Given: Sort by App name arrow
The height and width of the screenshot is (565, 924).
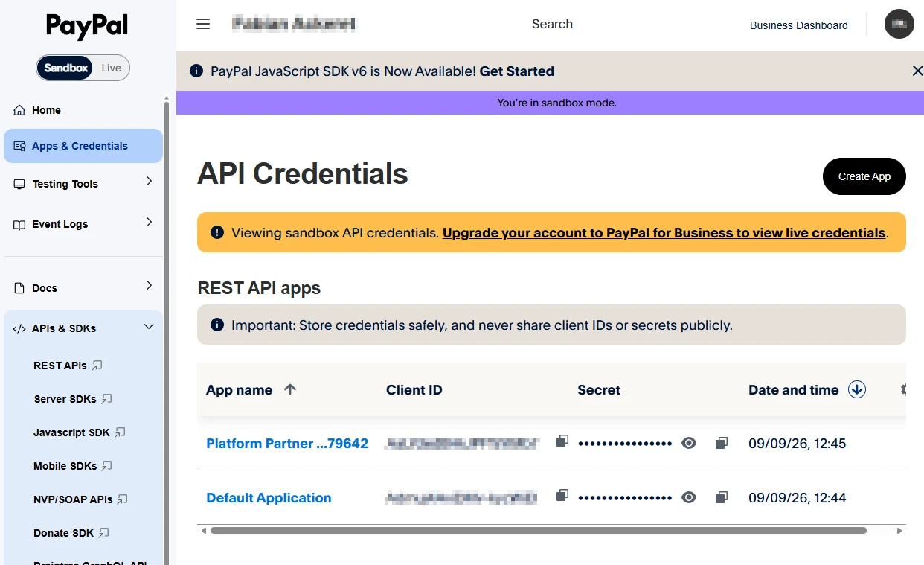Looking at the screenshot, I should coord(290,389).
